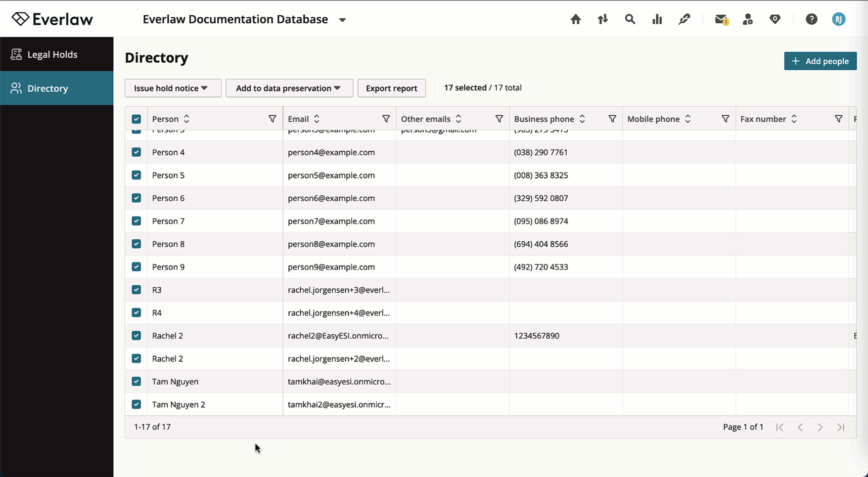Viewport: 868px width, 477px height.
Task: Uncheck the rachel2@EasyESI row checkbox
Action: pyautogui.click(x=137, y=336)
